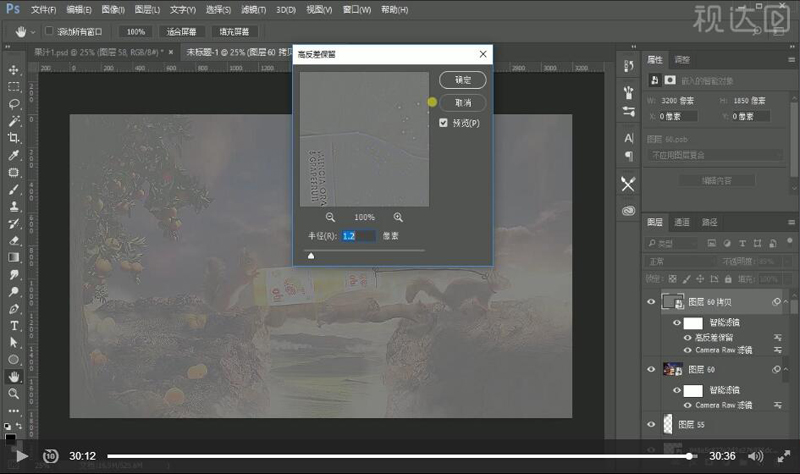
Task: Lock transparent pixels icon
Action: point(673,279)
